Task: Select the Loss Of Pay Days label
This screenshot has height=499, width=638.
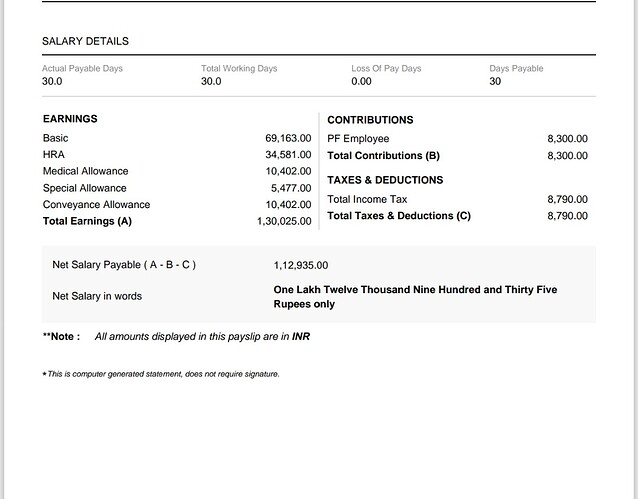Action: pos(386,68)
